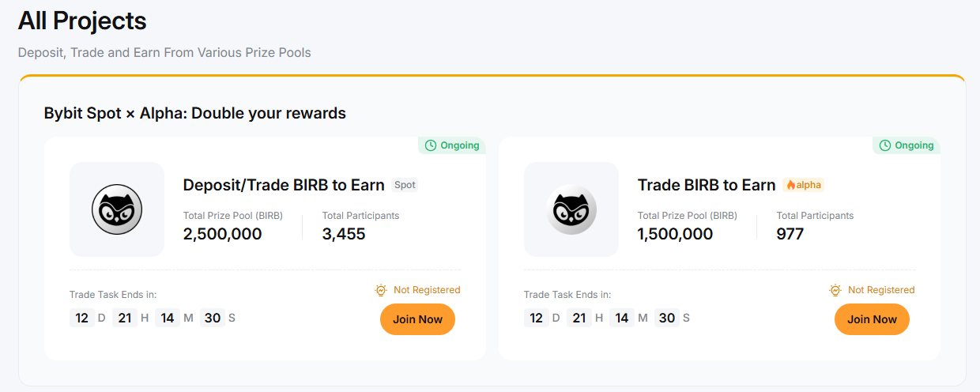Open the Trade BIRB to Earn title
The height and width of the screenshot is (392, 980).
(707, 185)
